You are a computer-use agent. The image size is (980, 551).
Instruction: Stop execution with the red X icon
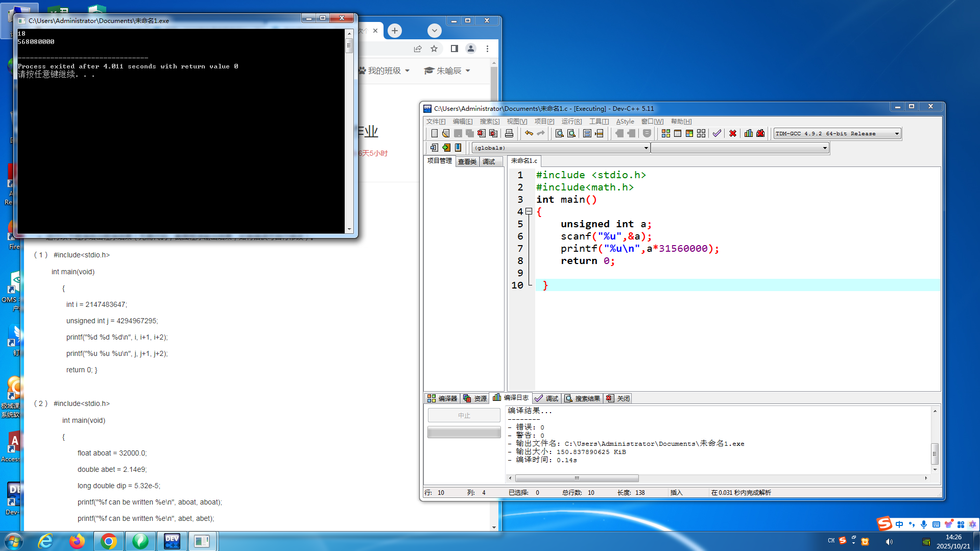[x=733, y=133]
